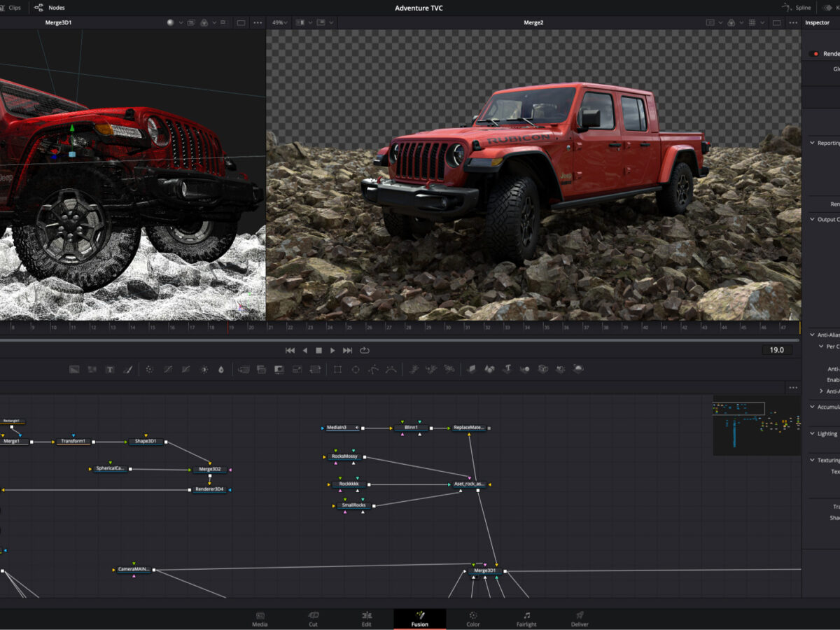Add a Blur node from toolbar
The image size is (840, 630).
point(221,370)
